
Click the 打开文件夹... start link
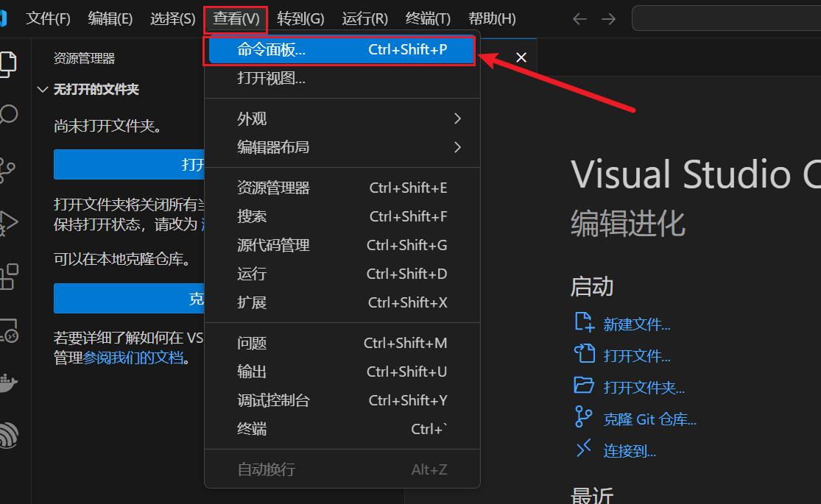[x=644, y=388]
